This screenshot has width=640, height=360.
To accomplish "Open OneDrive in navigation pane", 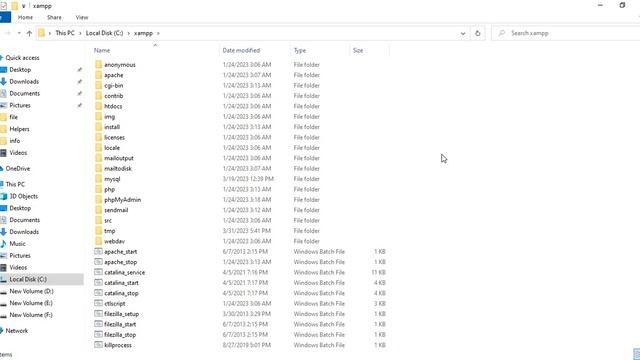I will tap(18, 169).
